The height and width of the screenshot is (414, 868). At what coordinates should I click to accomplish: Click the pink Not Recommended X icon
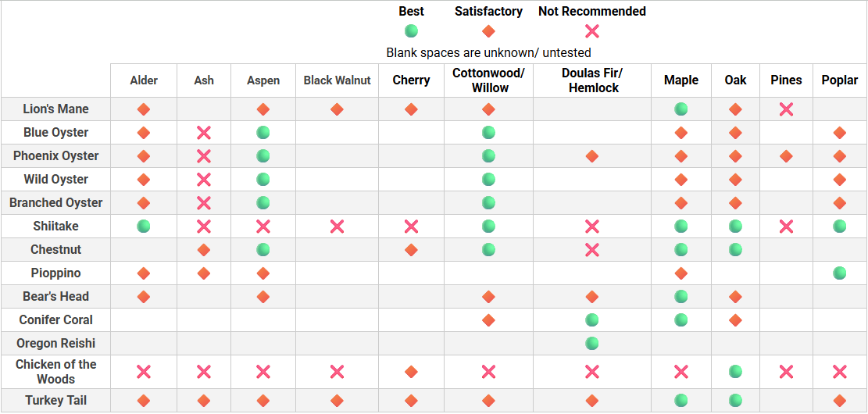coord(592,31)
